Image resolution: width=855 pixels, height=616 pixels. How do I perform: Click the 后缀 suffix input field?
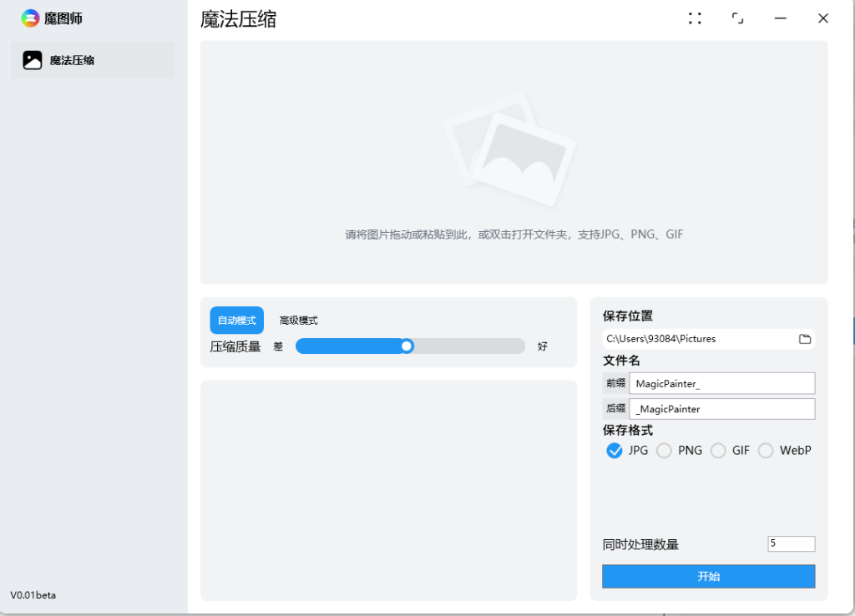tap(722, 408)
